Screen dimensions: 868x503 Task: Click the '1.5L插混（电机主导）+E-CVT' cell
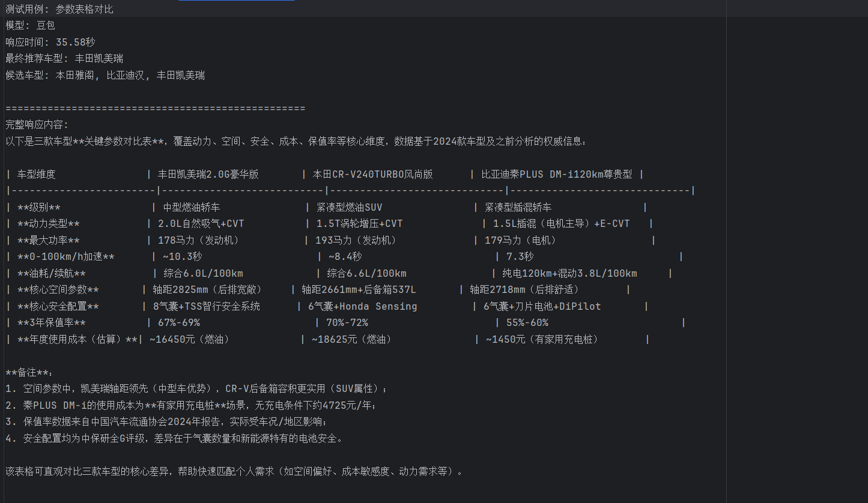(x=562, y=223)
